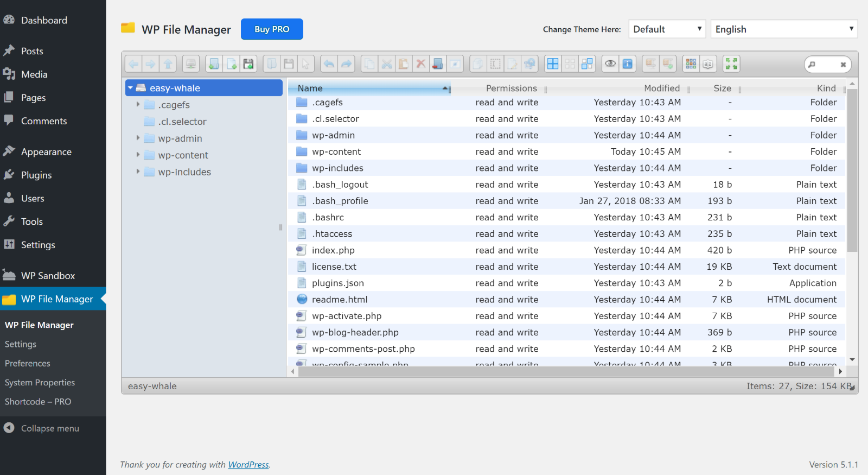Open Preferences submenu link
Screen dimensions: 868x475
[28, 363]
